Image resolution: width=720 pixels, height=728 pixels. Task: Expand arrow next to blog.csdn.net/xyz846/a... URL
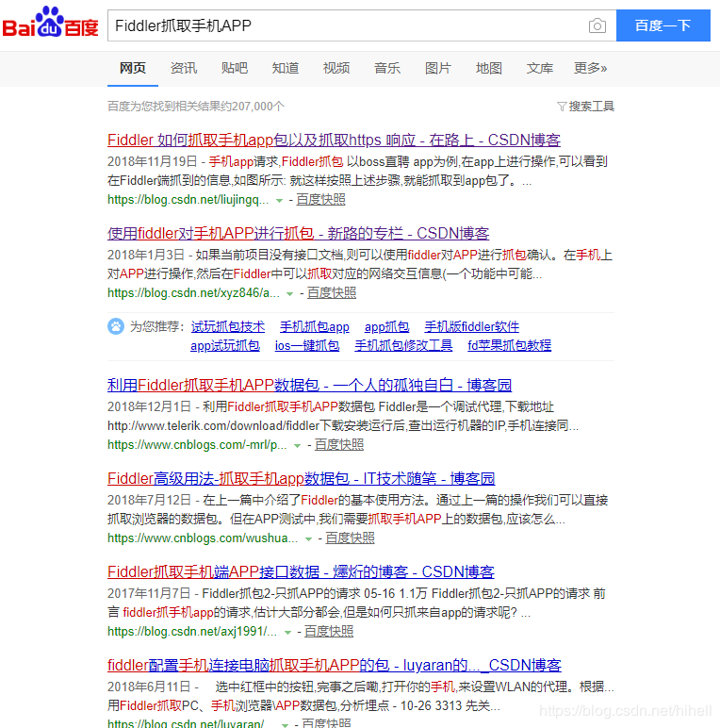tap(290, 294)
